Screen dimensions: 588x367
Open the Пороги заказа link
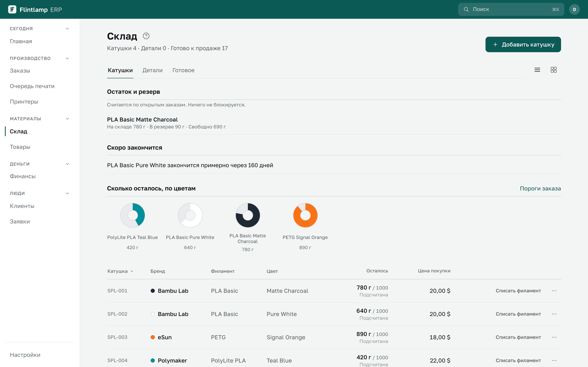click(x=540, y=189)
